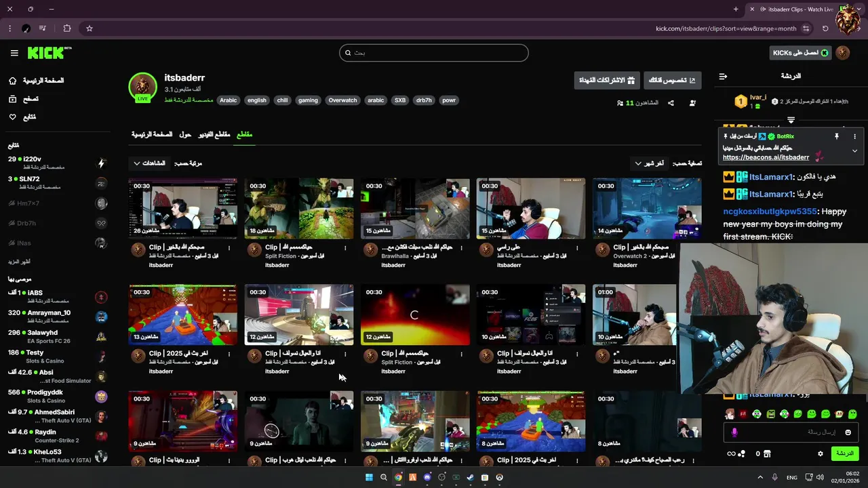This screenshot has height=488, width=868.
Task: Open the emoji picker in chat
Action: click(x=848, y=432)
